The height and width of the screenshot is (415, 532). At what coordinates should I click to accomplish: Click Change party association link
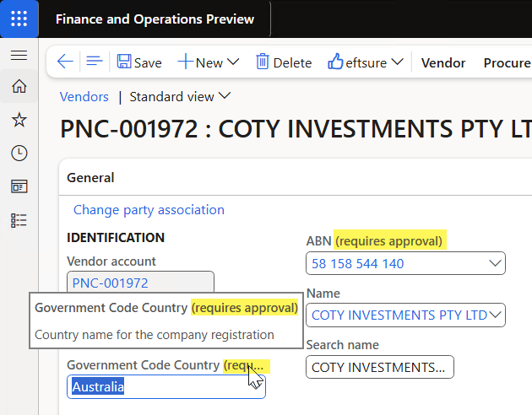[x=149, y=210]
